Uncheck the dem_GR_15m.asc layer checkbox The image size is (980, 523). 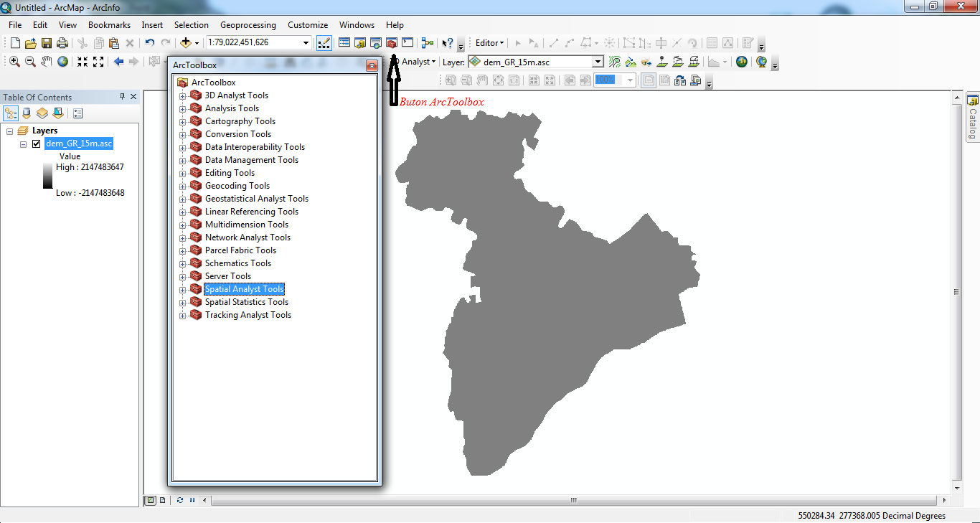pyautogui.click(x=37, y=143)
